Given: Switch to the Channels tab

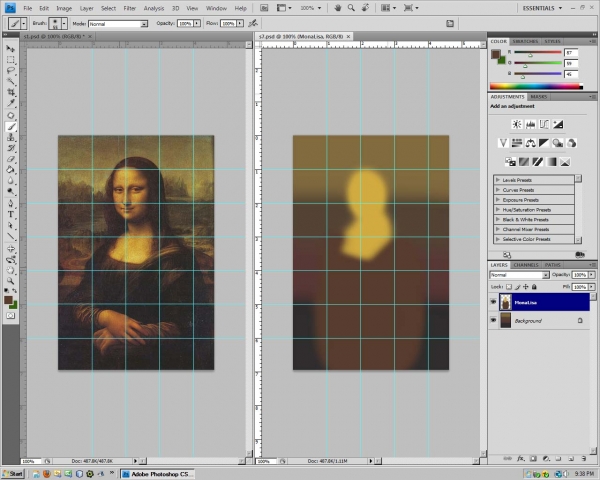Looking at the screenshot, I should [526, 265].
